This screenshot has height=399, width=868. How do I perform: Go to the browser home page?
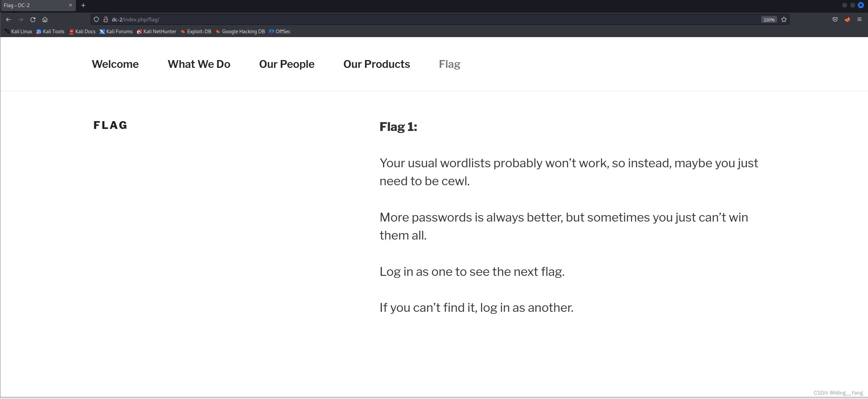coord(45,19)
